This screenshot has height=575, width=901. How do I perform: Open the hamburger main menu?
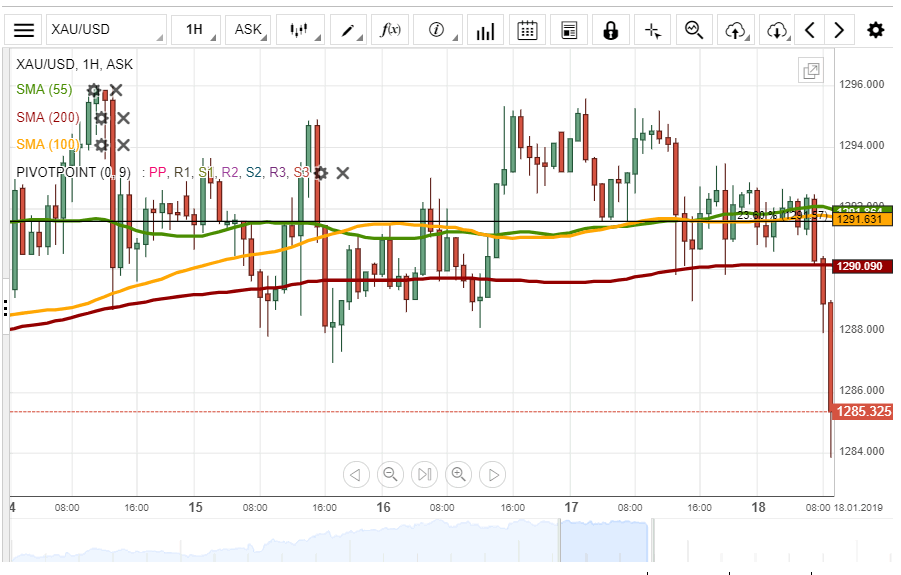tap(24, 30)
